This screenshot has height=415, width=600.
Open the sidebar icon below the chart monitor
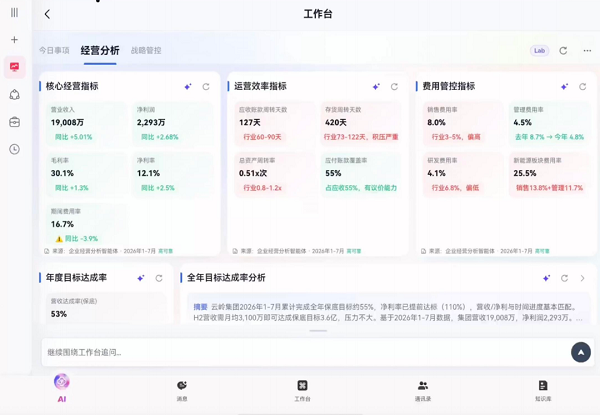tap(15, 94)
